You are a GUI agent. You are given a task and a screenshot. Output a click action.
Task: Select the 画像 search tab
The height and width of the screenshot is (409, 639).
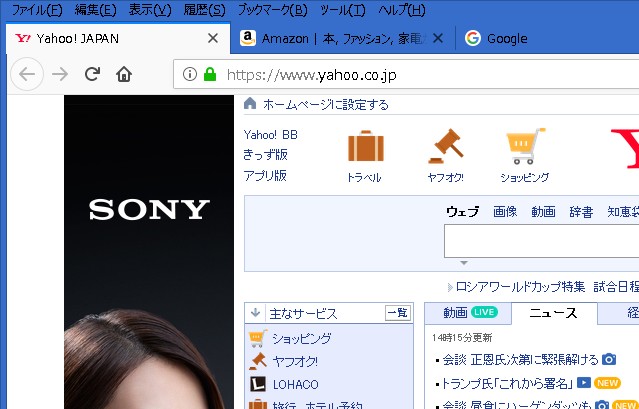[505, 212]
